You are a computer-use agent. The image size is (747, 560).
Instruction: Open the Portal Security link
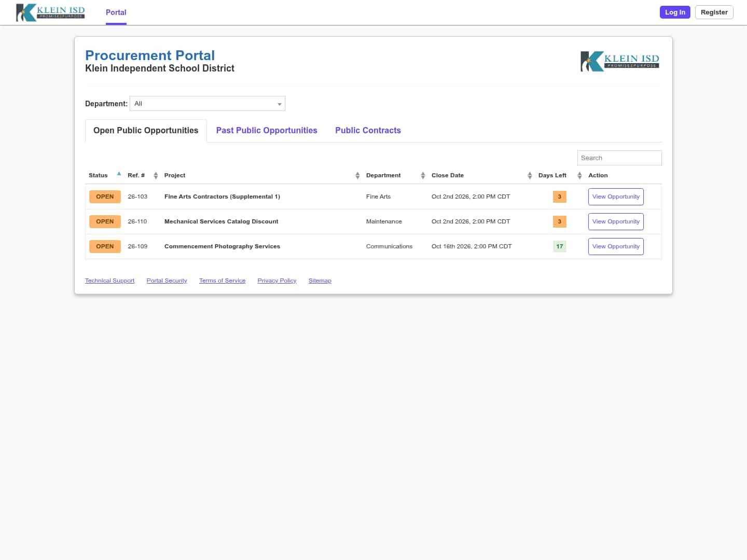(167, 281)
